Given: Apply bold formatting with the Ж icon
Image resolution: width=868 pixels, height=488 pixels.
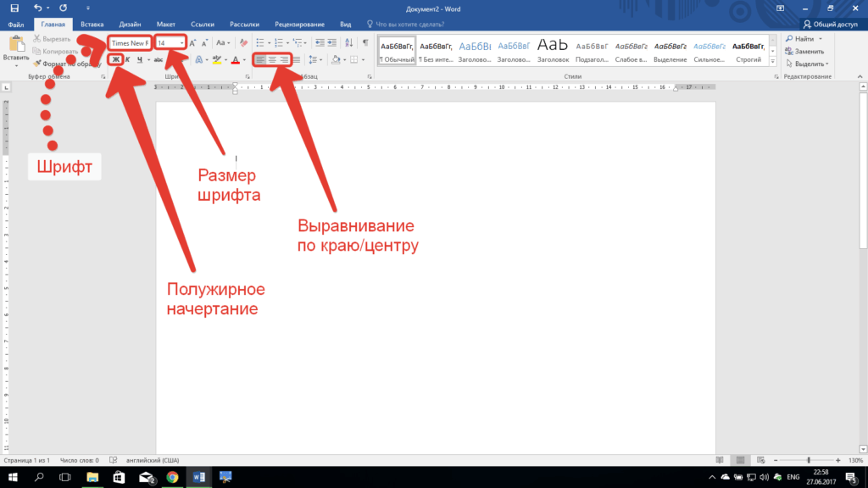Looking at the screenshot, I should (117, 59).
